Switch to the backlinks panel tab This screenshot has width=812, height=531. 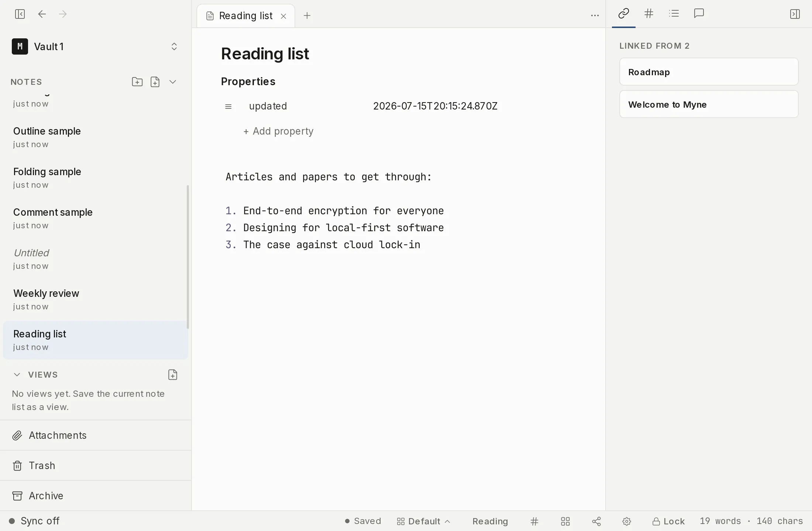[624, 14]
